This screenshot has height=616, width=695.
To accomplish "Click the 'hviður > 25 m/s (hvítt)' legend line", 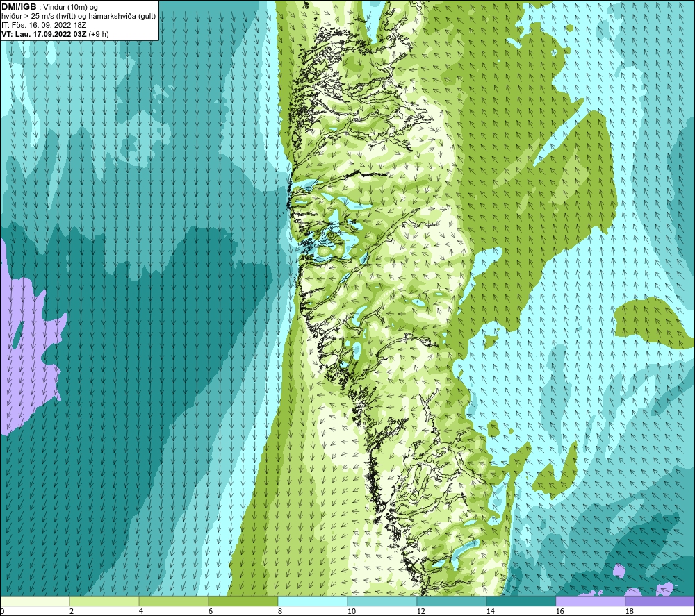I will (x=79, y=16).
